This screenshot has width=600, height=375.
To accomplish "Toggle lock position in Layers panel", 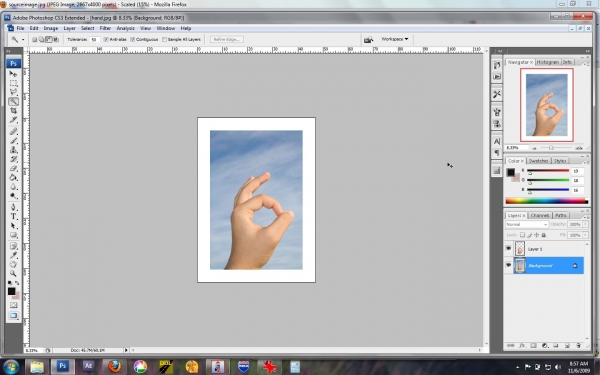I will pos(536,235).
